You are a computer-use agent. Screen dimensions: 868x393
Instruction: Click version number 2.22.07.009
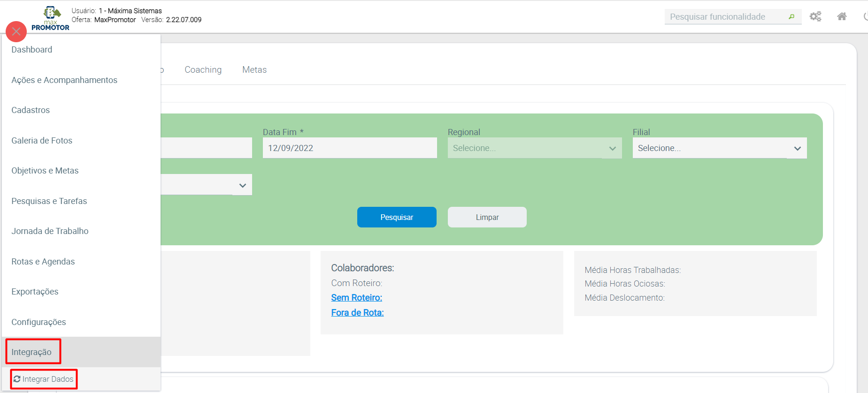pyautogui.click(x=184, y=20)
